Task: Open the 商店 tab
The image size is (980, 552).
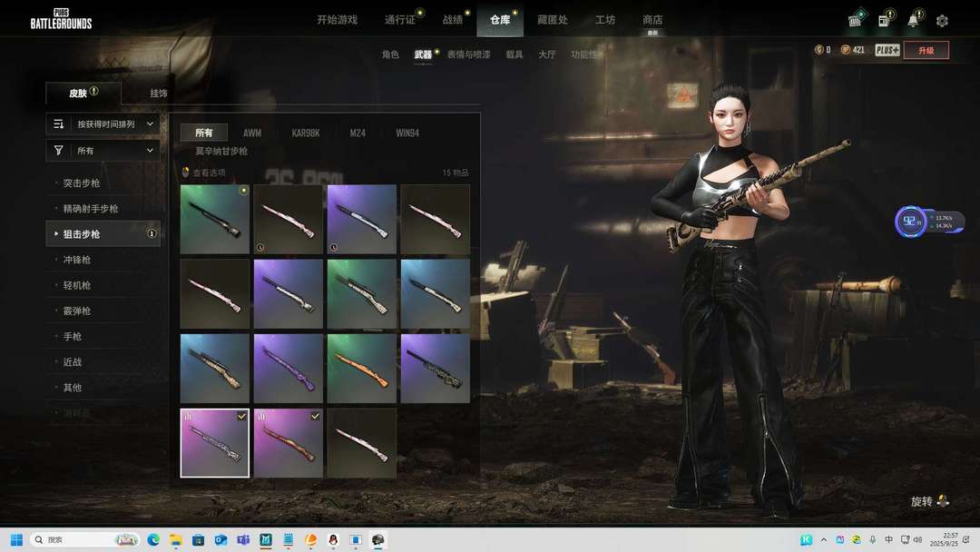Action: (652, 20)
